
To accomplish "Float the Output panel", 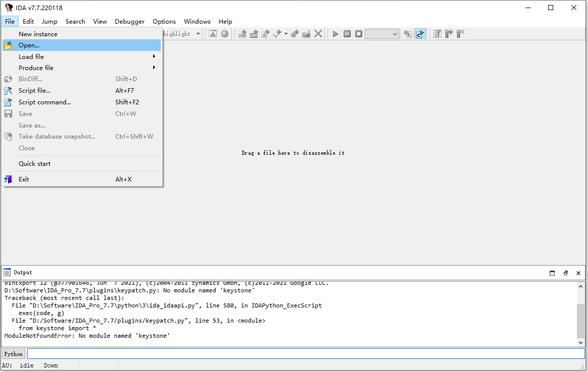I will tap(565, 273).
